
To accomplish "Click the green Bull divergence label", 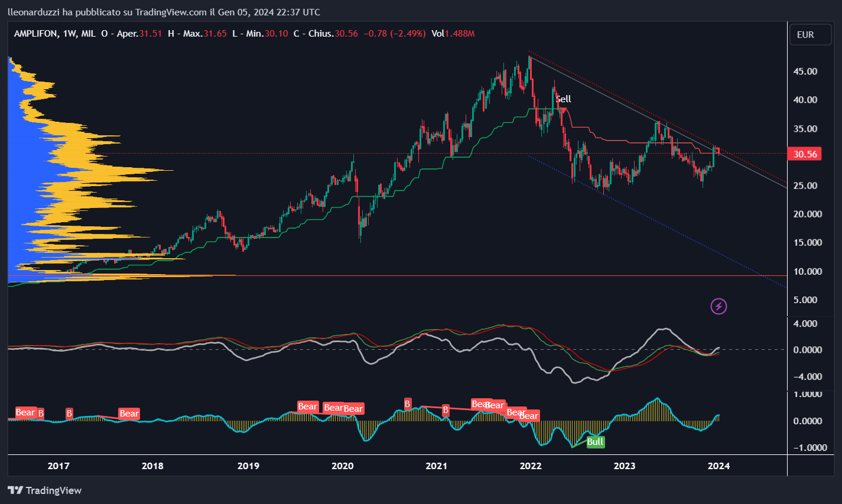I will pos(596,442).
